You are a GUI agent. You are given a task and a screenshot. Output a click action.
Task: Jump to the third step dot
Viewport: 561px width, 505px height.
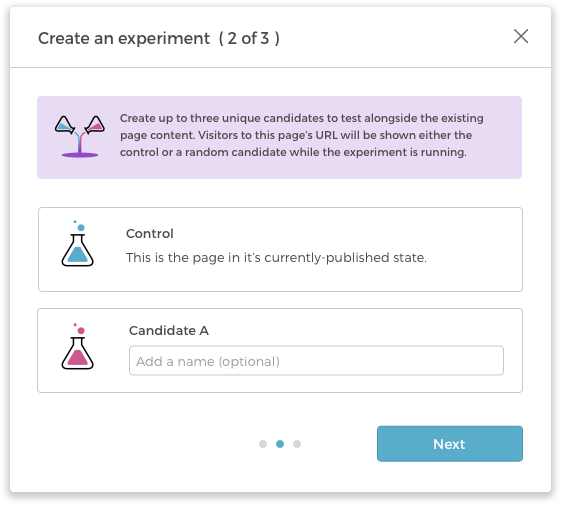click(297, 444)
